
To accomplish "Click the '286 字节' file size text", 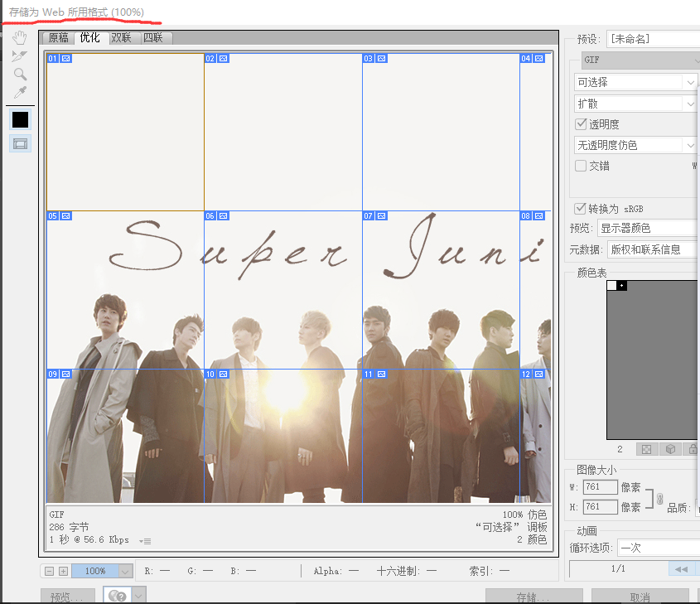I will point(70,527).
